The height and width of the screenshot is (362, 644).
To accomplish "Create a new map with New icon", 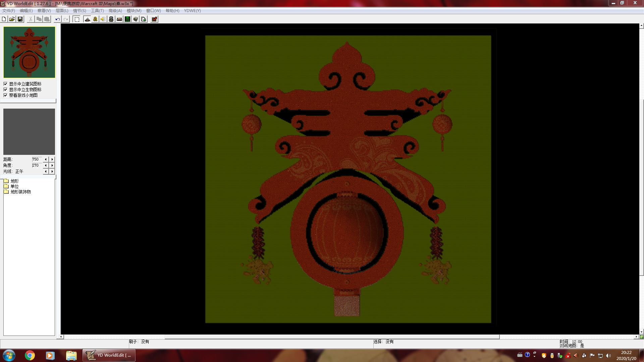I will (4, 19).
